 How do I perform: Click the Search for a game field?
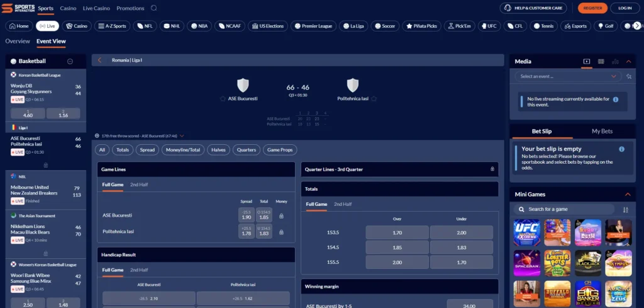click(x=564, y=209)
